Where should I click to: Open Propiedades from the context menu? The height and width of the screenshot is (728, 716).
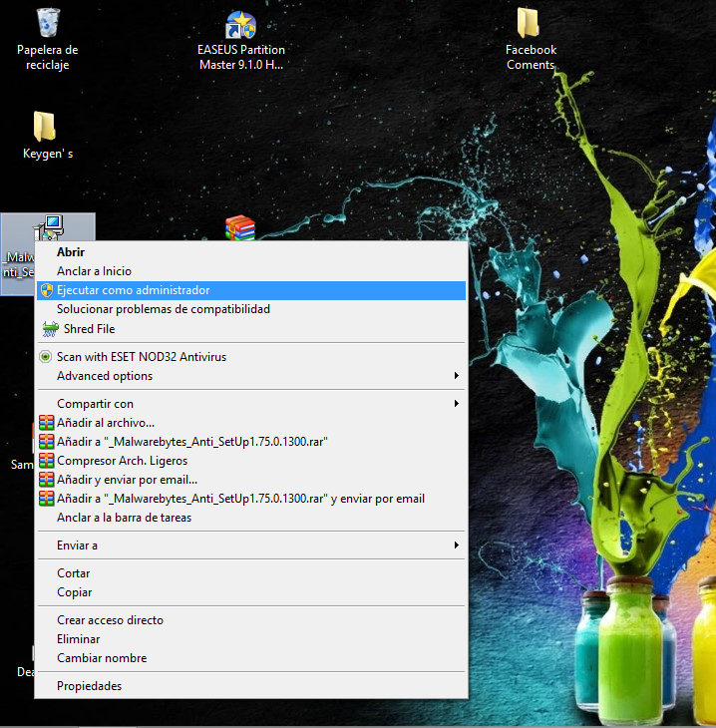click(251, 686)
